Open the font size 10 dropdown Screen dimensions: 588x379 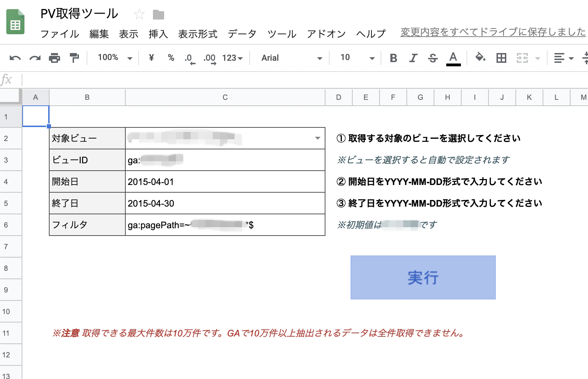click(x=357, y=58)
